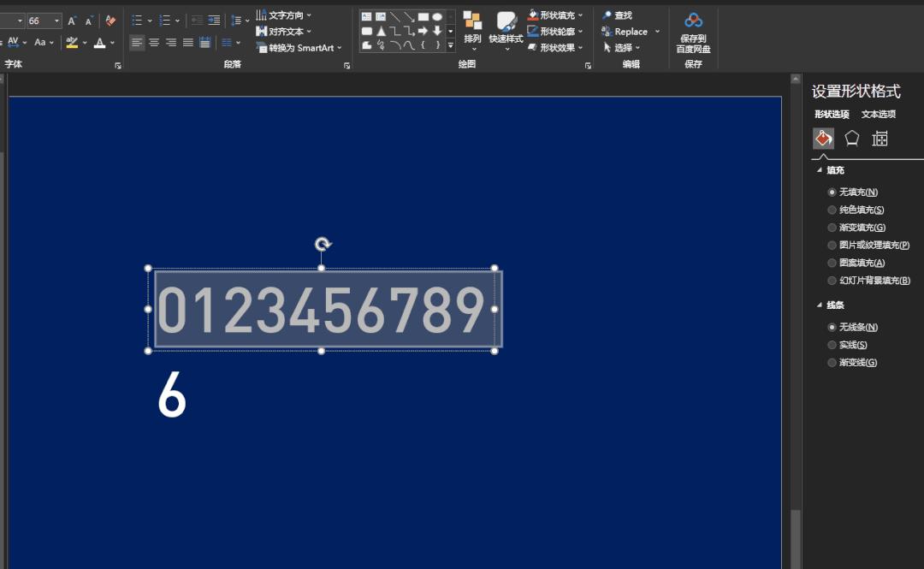Click the line spacing icon
Viewport: 924px width, 569px height.
[x=236, y=21]
